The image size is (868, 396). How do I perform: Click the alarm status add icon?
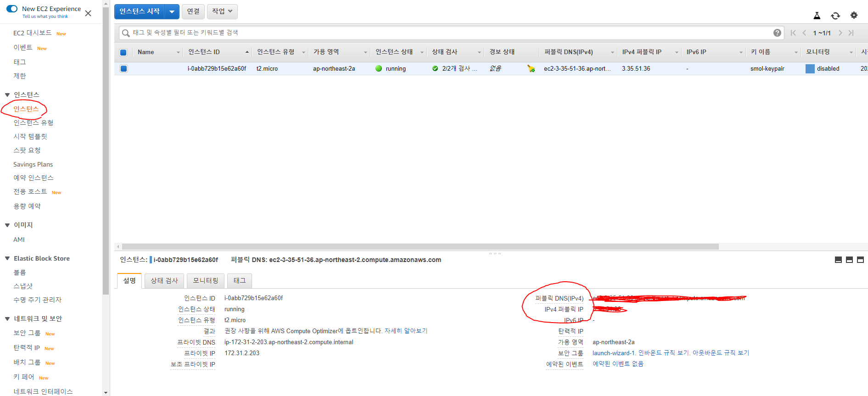[x=531, y=69]
